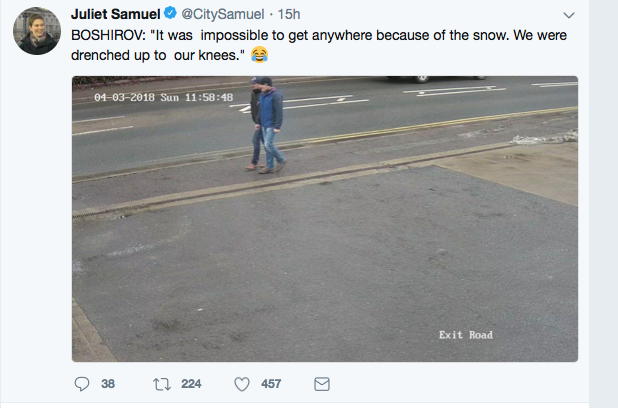The height and width of the screenshot is (408, 618).
Task: Click the two men walking in the photo
Action: click(x=267, y=125)
